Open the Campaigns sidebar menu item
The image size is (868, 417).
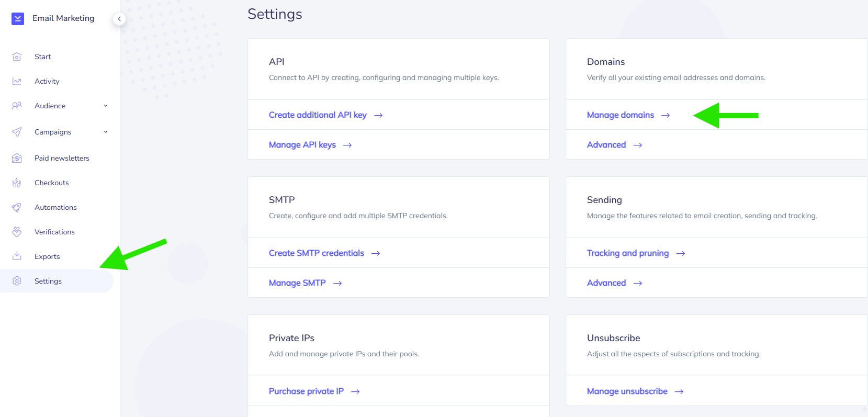point(53,132)
